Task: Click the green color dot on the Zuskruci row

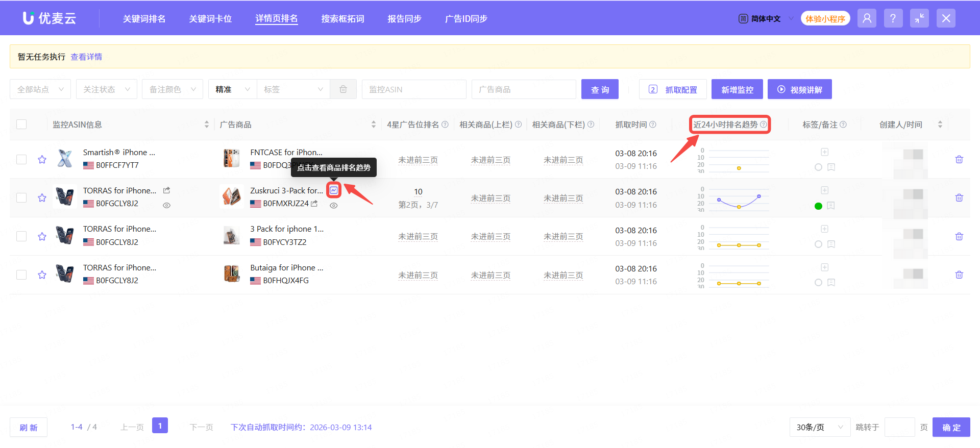Action: (818, 206)
